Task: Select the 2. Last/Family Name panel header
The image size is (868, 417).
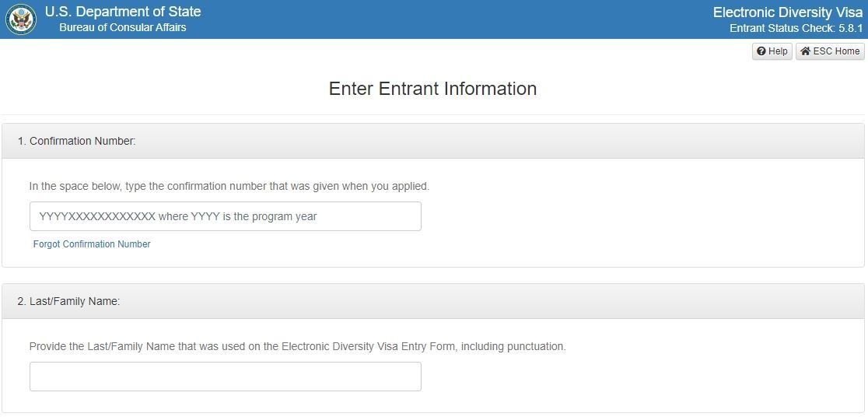Action: click(x=433, y=301)
